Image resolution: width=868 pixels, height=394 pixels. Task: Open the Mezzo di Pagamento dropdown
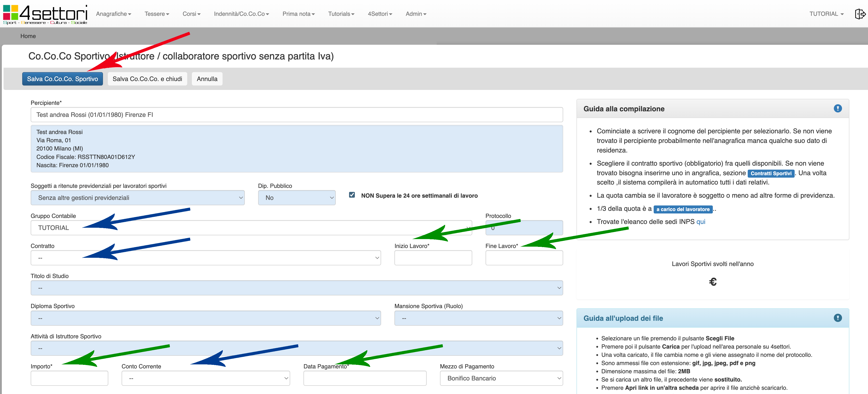pyautogui.click(x=501, y=378)
